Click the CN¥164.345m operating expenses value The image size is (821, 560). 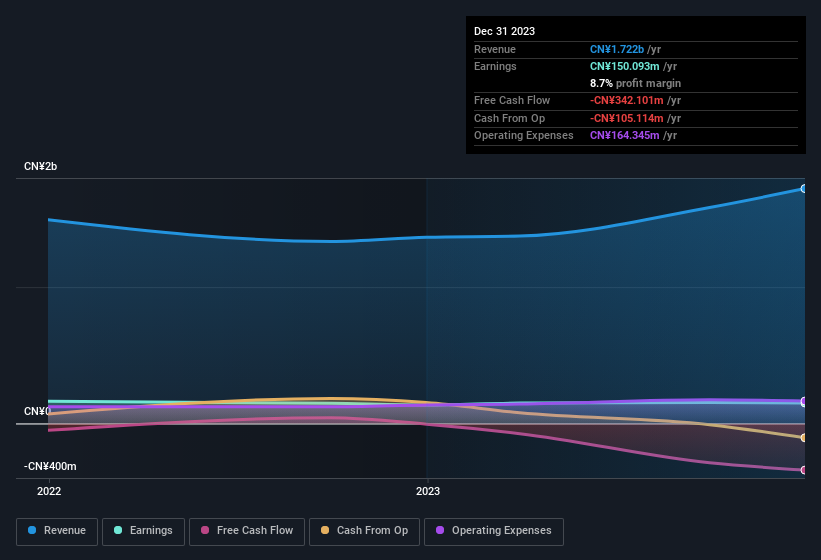click(x=624, y=136)
